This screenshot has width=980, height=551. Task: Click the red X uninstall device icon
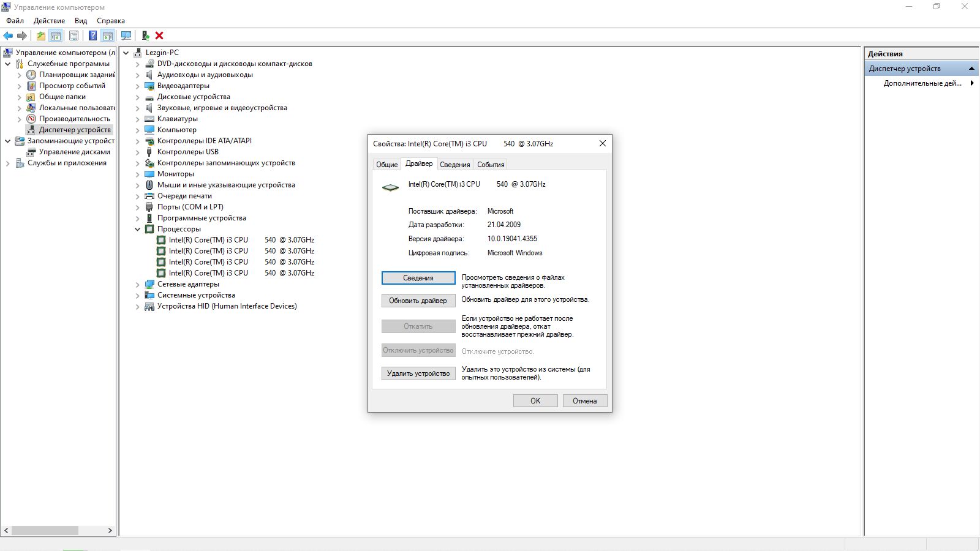click(x=159, y=36)
